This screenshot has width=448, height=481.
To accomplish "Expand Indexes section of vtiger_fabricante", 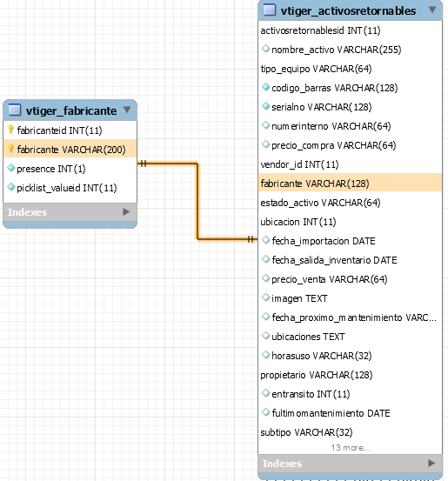I will point(126,211).
